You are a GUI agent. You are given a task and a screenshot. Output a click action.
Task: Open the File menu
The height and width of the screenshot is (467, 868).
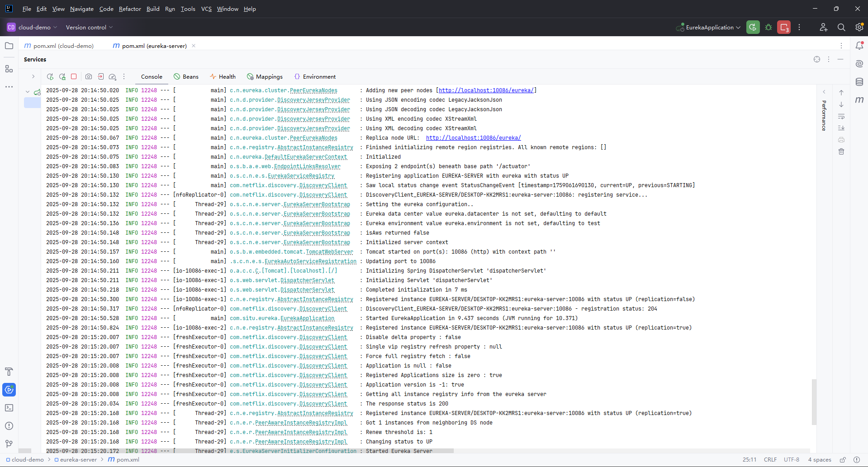click(27, 9)
